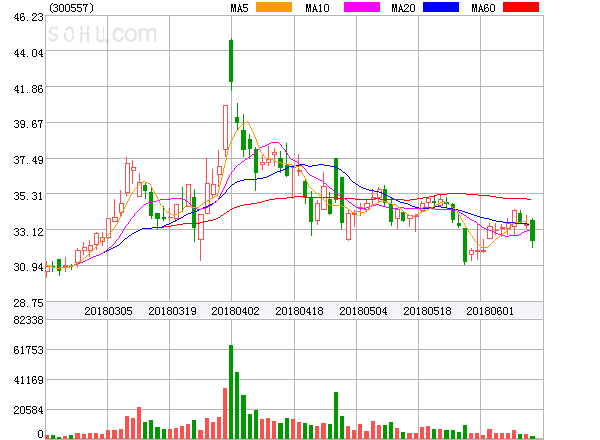Click the 33.12 price axis label
The width and height of the screenshot is (600, 440).
click(x=29, y=232)
